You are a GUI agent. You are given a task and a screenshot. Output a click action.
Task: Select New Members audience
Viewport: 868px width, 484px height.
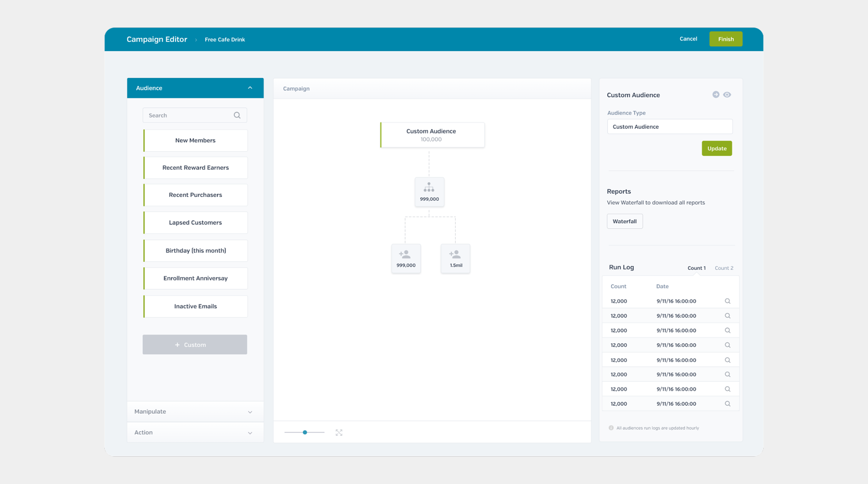point(195,141)
